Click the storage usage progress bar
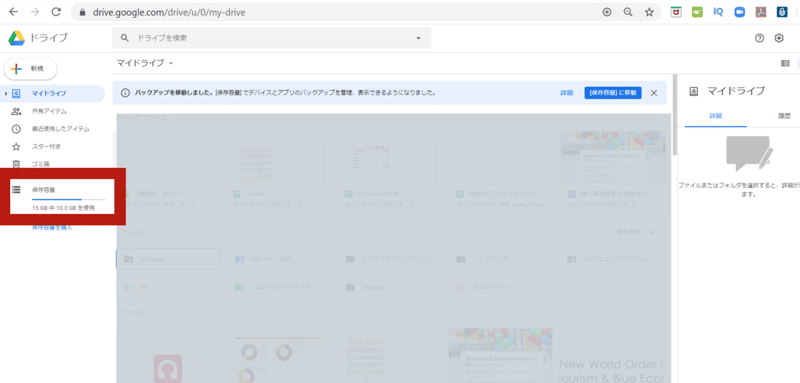Screen dimensions: 800x383 [x=68, y=199]
